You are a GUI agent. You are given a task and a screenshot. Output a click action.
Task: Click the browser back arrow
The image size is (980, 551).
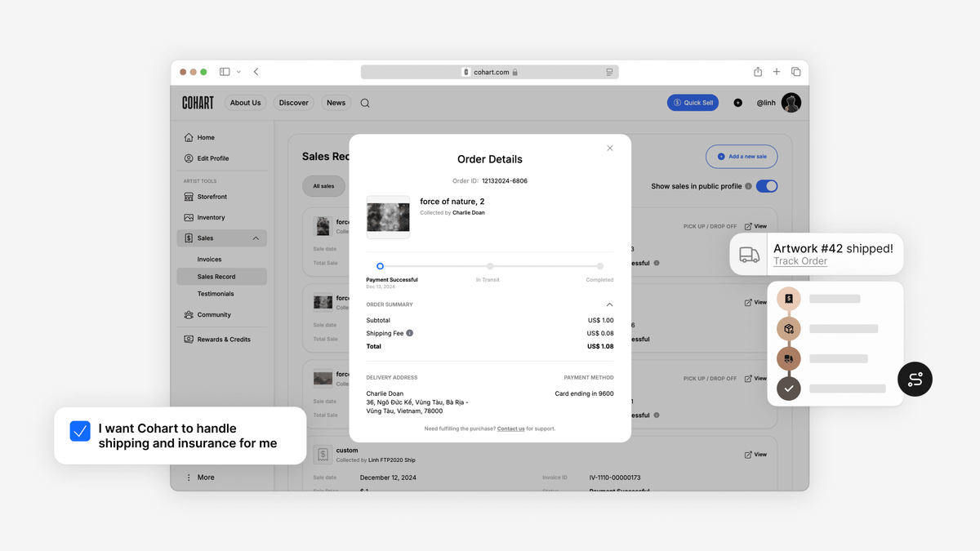pos(256,72)
